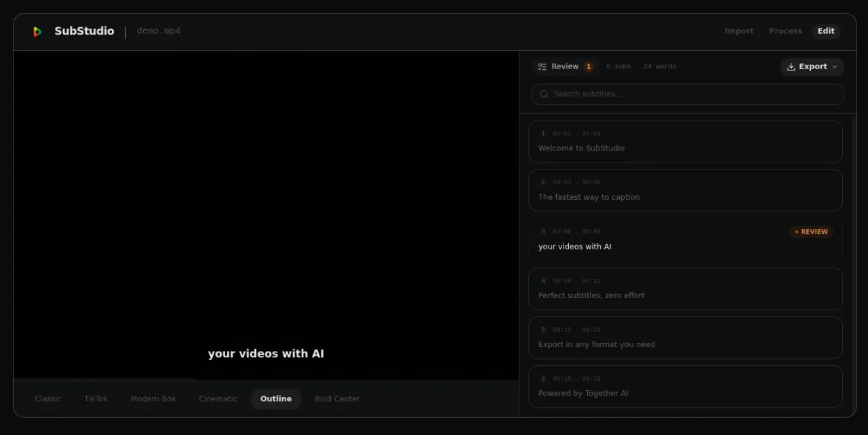
Task: Click the 00:01 - 00:03 timestamp
Action: pos(576,134)
